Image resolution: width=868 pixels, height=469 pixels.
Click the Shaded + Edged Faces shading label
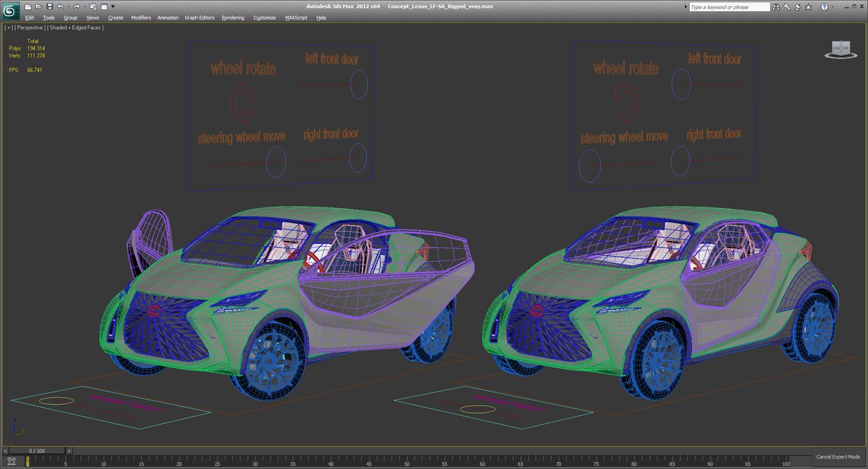click(76, 28)
